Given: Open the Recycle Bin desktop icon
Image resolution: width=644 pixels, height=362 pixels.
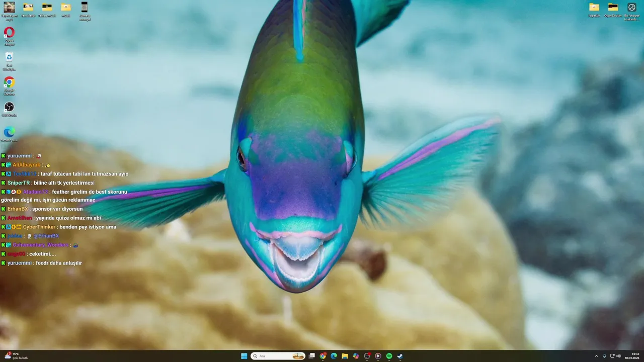Looking at the screenshot, I should (x=9, y=61).
